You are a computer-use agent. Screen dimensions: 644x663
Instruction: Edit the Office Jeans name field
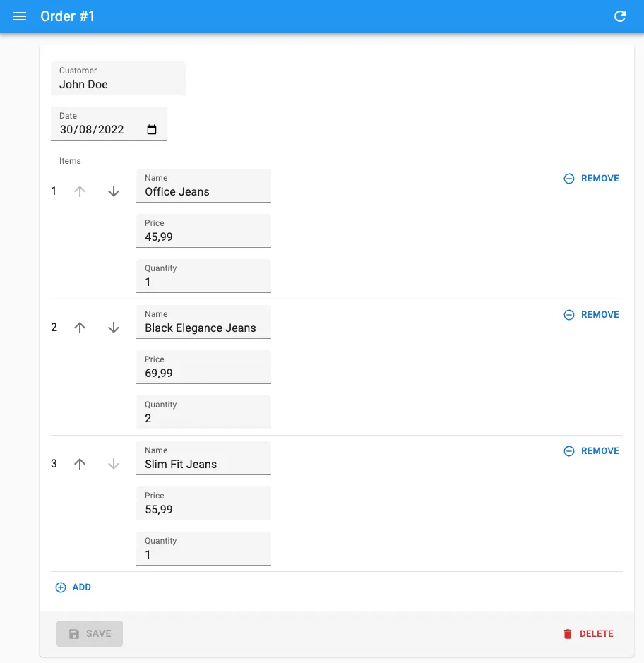tap(203, 192)
